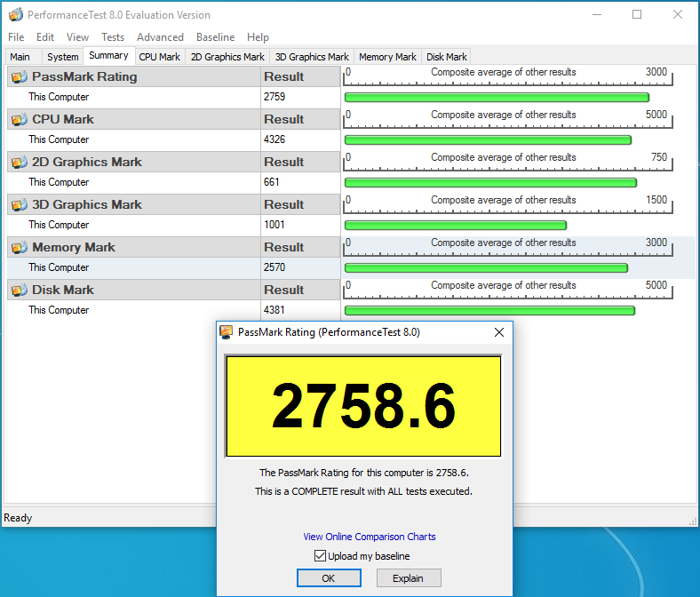Click the 3D Graphics Mark green result bar

[x=456, y=226]
